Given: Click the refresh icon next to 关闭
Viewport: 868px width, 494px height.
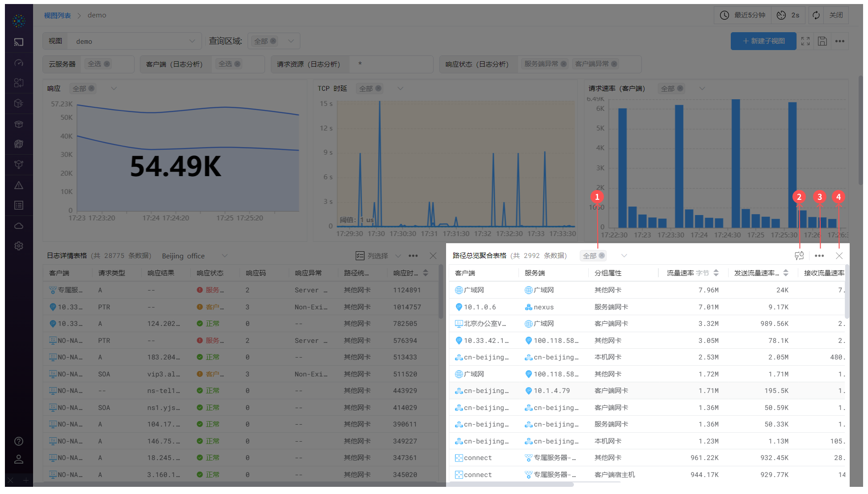Looking at the screenshot, I should [816, 15].
